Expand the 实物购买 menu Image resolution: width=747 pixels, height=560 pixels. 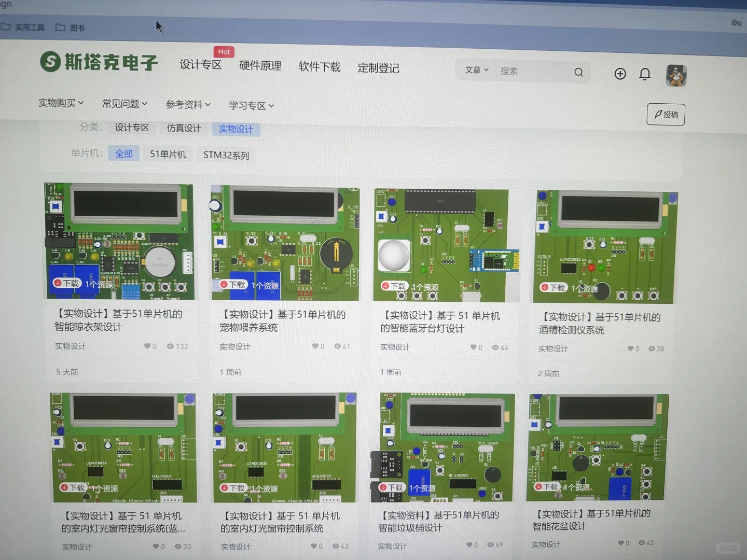pos(61,103)
